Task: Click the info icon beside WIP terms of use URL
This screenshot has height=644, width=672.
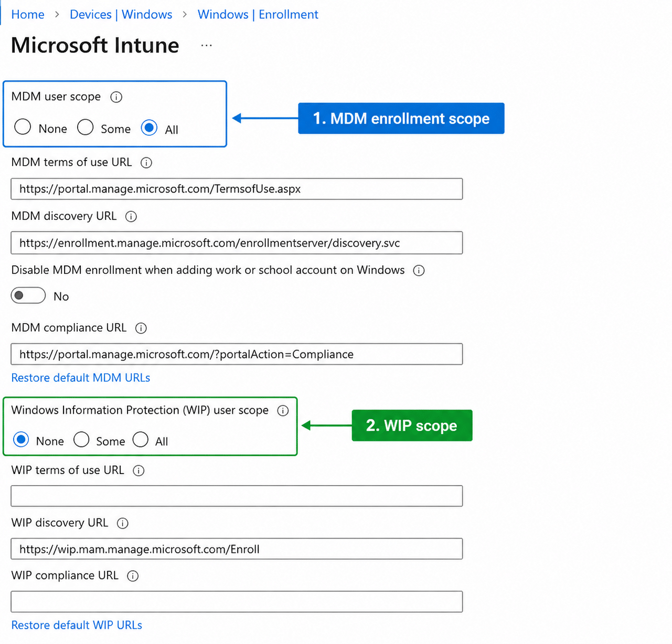Action: tap(138, 470)
